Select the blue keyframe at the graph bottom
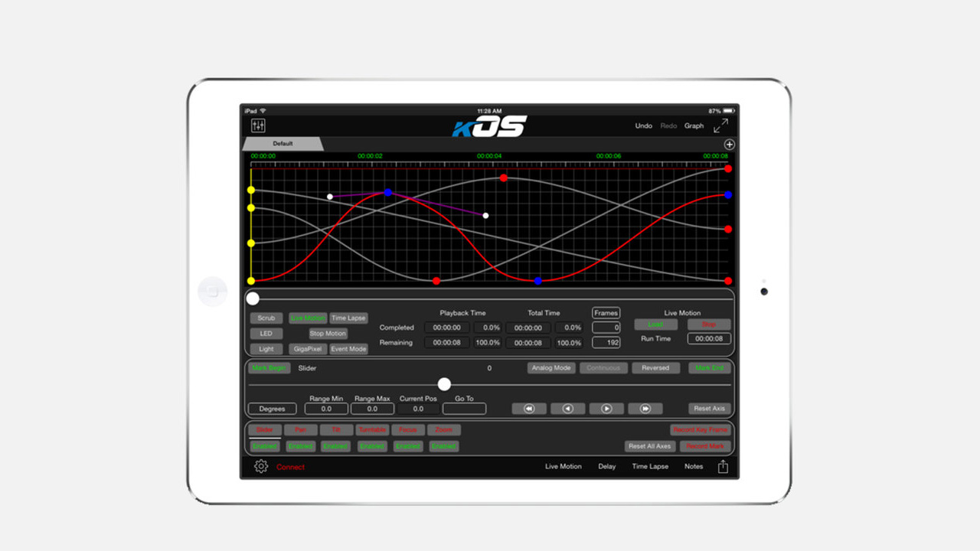Image resolution: width=980 pixels, height=551 pixels. click(x=538, y=281)
